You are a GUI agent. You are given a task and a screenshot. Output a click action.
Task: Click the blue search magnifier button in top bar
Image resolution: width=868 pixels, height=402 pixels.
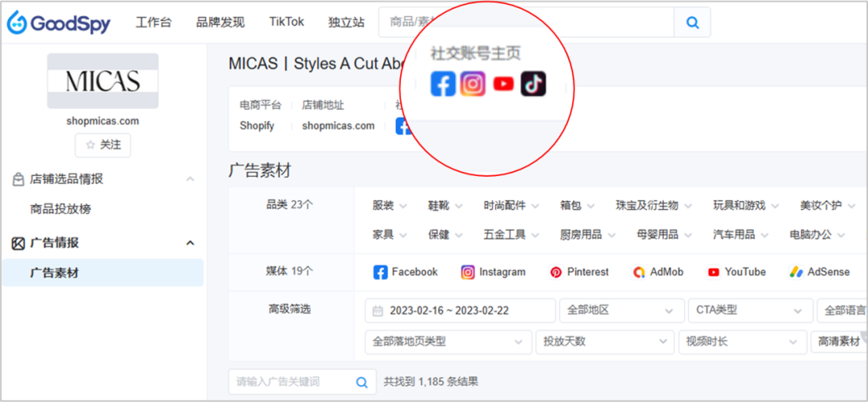(692, 23)
